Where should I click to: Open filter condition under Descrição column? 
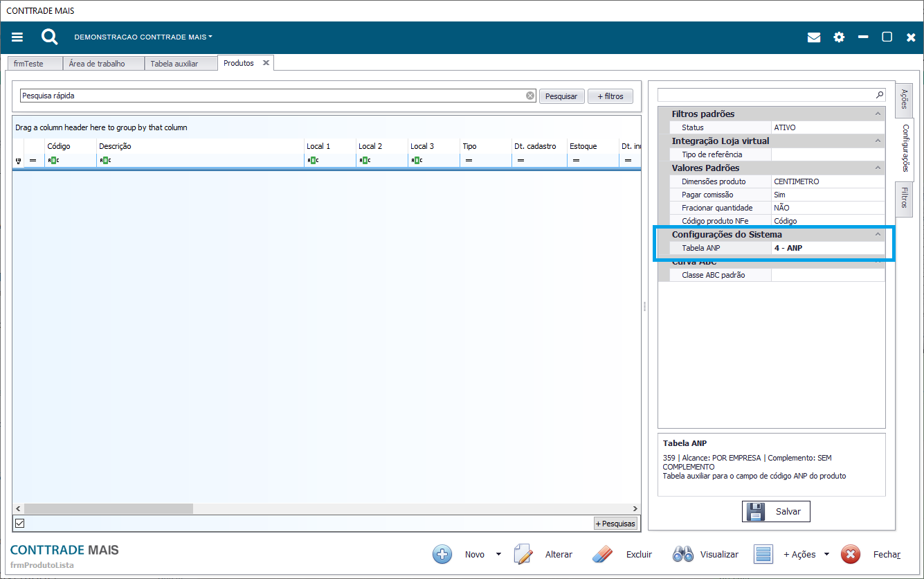(105, 161)
